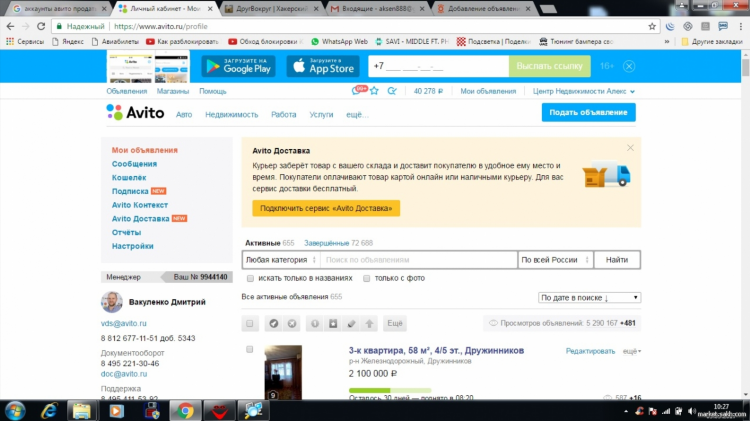The width and height of the screenshot is (750, 421).
Task: Click the VIP star badge bulk icon
Action: pos(333,324)
